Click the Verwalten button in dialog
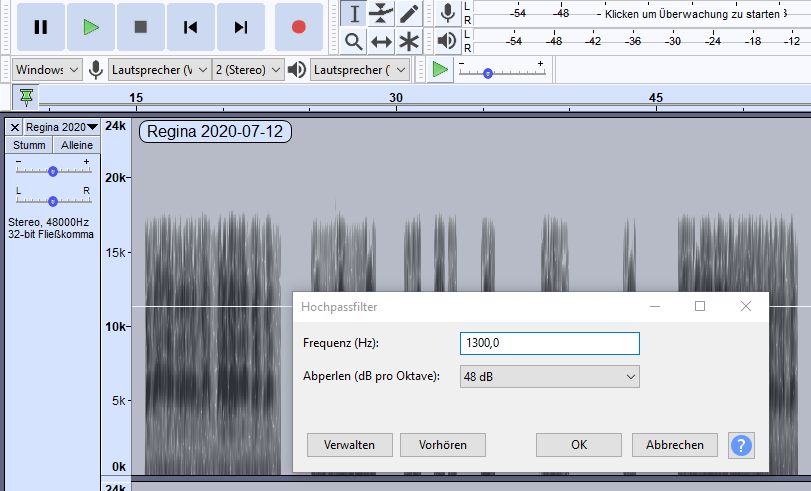The width and height of the screenshot is (811, 491). pos(349,445)
